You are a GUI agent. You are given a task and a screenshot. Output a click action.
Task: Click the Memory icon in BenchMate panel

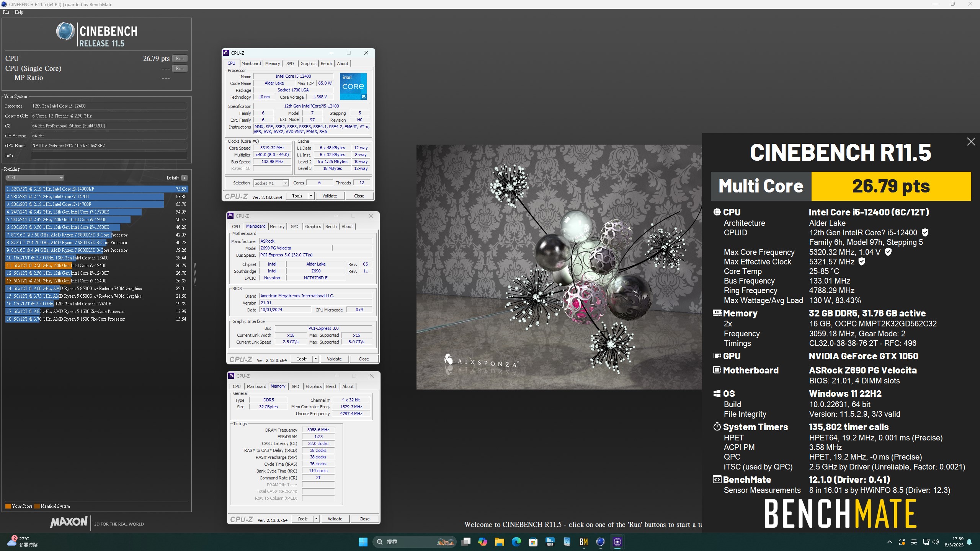click(717, 313)
